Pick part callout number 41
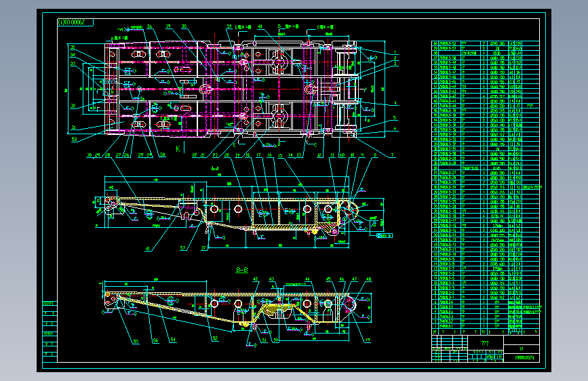 148,248
